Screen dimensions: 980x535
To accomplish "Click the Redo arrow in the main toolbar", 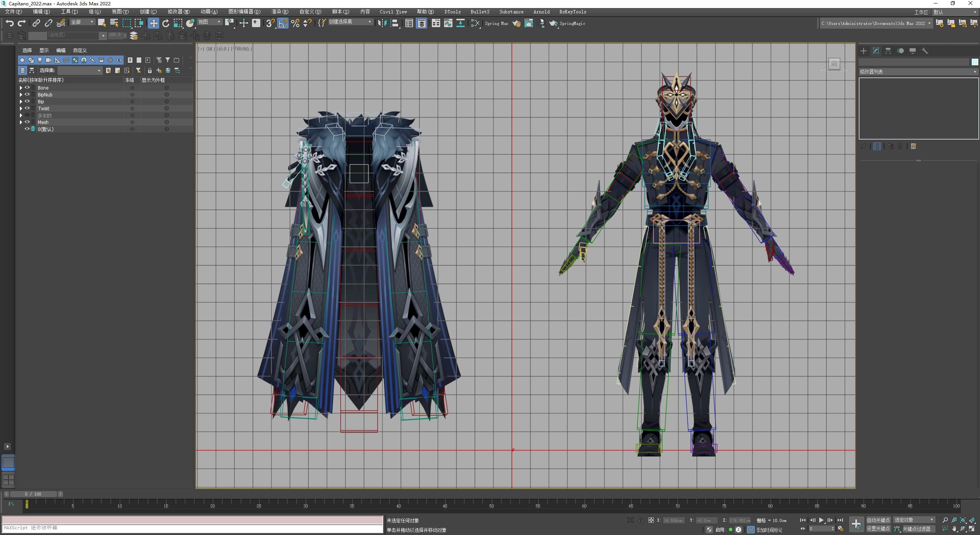I will pos(22,23).
